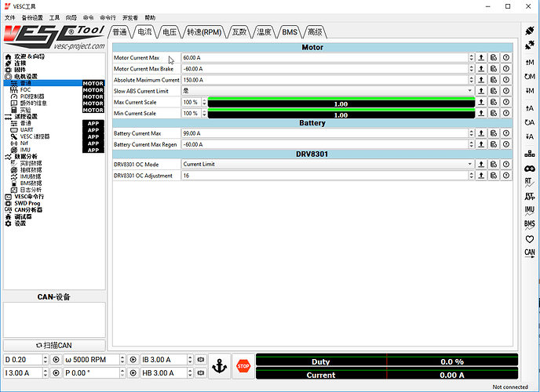540x392 pixels.
Task: Switch to the BMS tab
Action: [x=290, y=32]
